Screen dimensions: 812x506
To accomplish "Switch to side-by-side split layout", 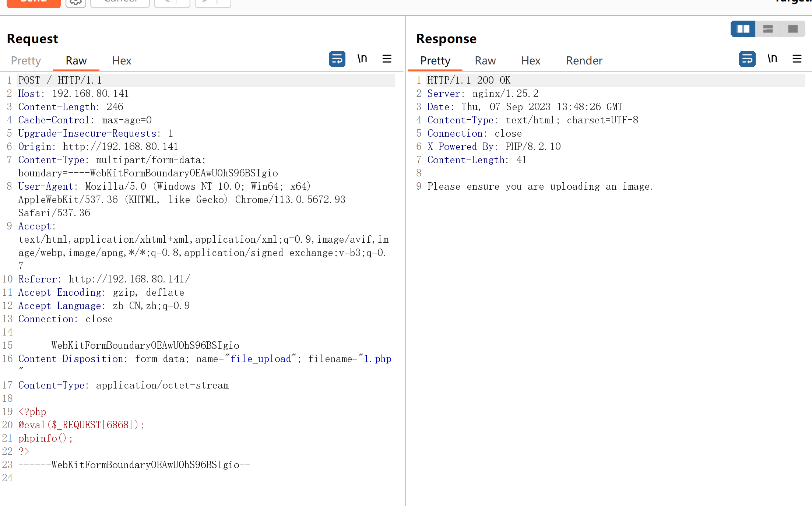I will [x=743, y=29].
